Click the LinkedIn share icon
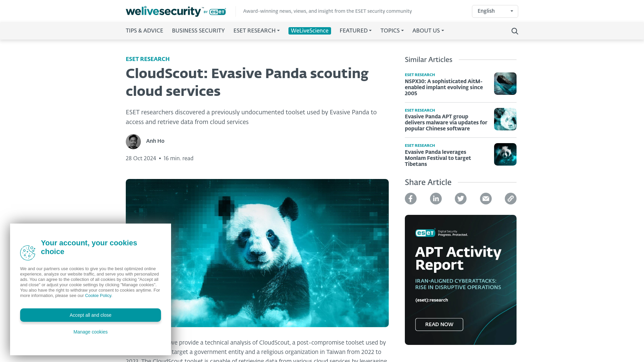 pos(435,198)
